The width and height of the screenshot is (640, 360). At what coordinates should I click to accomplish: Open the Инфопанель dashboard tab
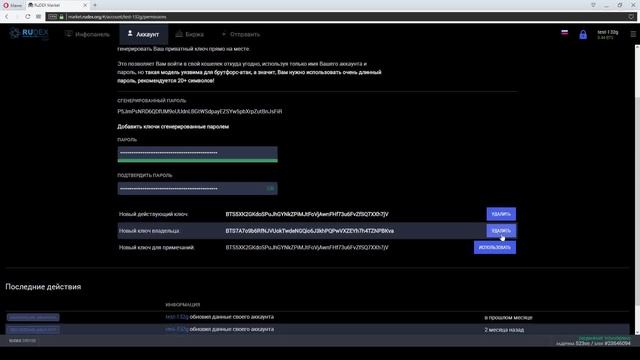87,34
